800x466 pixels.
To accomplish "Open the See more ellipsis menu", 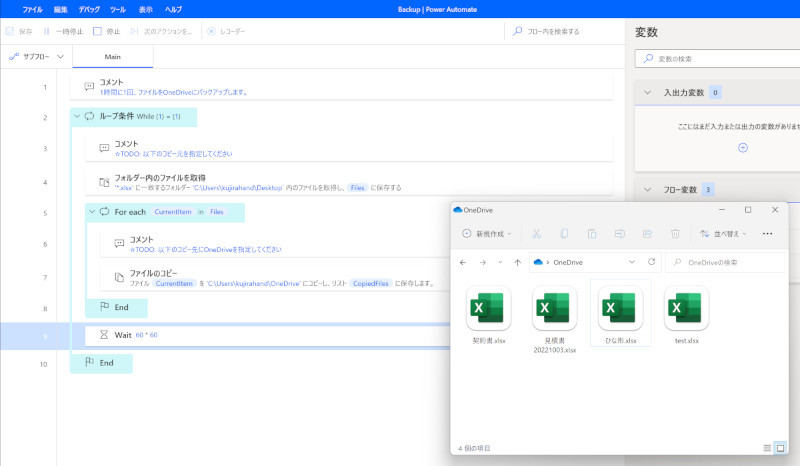I will point(767,234).
